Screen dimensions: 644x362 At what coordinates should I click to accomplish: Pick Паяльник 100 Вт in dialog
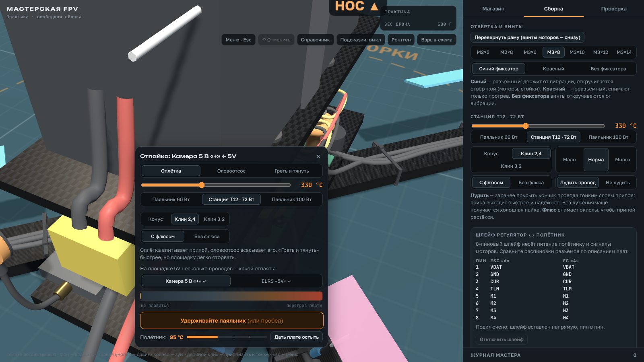(292, 200)
